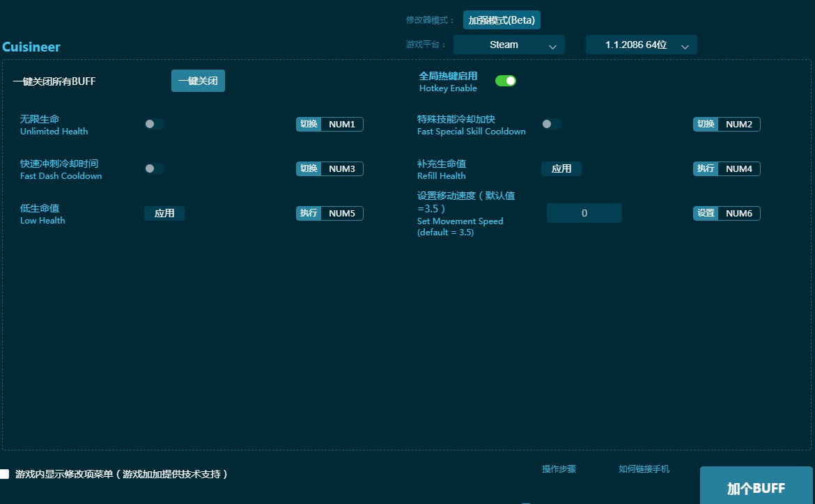
Task: Click the NUM4 hotkey for Refill Health
Action: (x=738, y=168)
